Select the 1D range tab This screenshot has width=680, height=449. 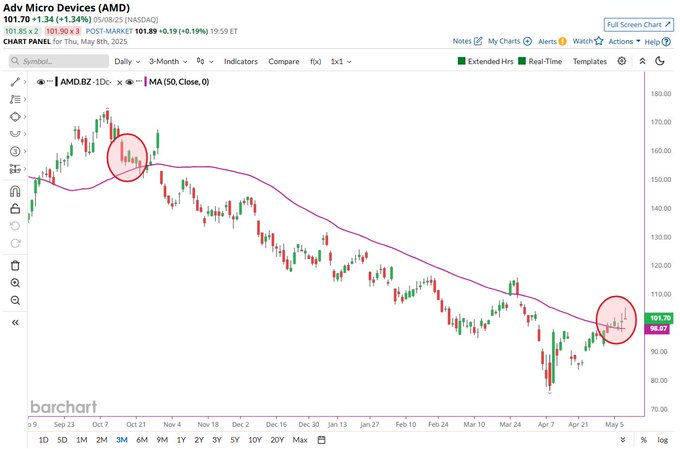tap(43, 440)
